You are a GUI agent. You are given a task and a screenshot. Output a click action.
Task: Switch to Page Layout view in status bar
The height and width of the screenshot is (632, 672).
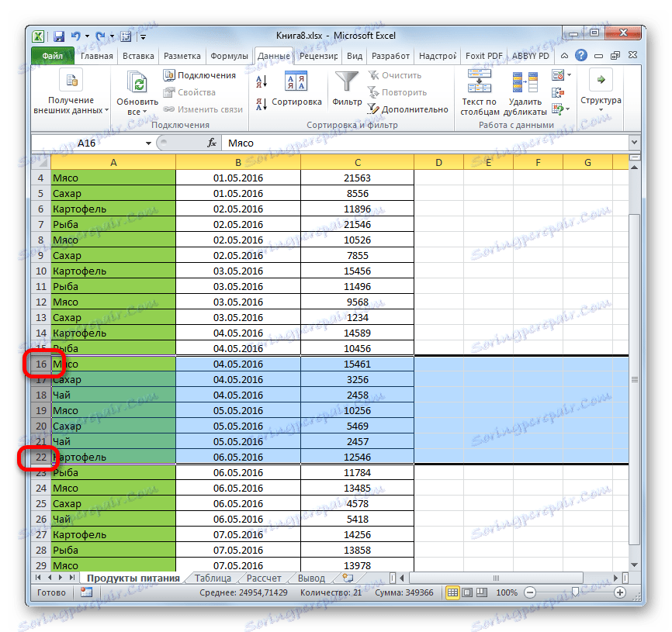click(466, 592)
